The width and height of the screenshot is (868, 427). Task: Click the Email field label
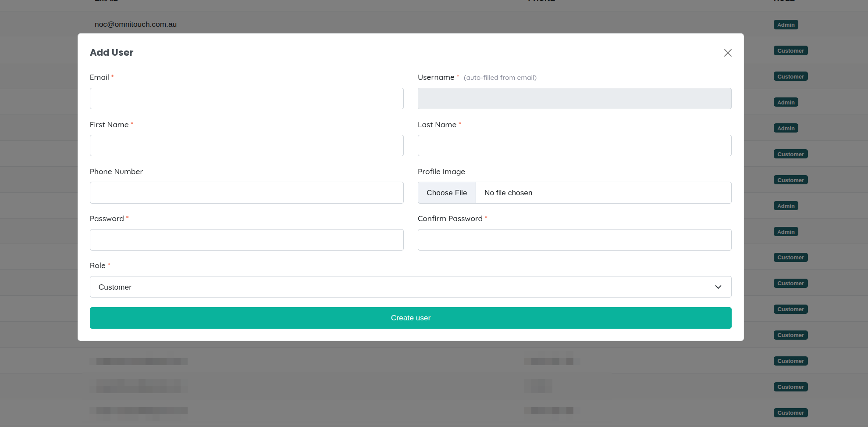[x=99, y=77]
